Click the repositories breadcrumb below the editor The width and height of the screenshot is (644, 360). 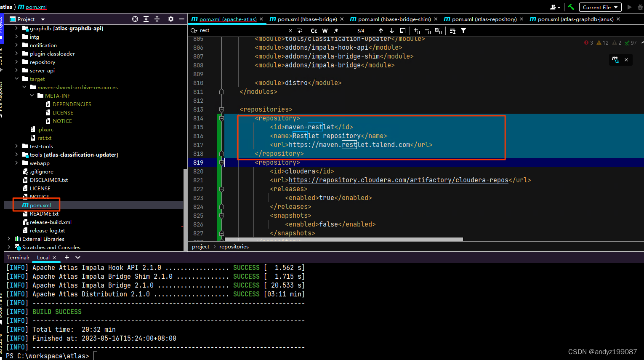(234, 246)
